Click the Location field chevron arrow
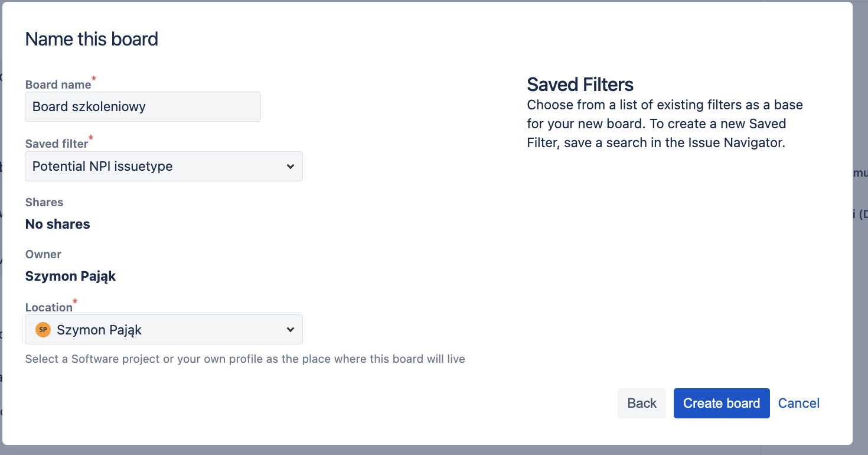 point(290,330)
